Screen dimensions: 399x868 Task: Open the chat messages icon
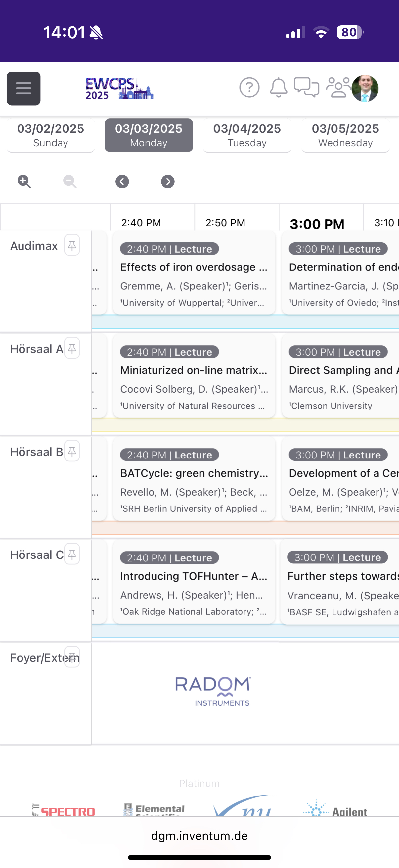coord(306,88)
